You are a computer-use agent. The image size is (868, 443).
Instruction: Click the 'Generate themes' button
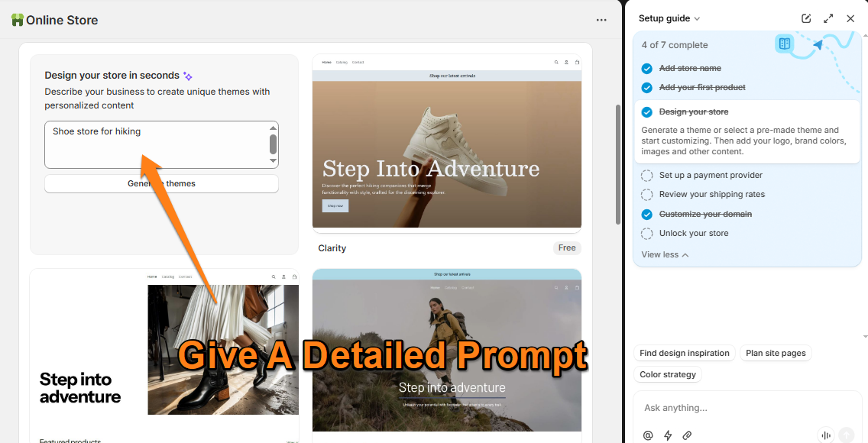(x=161, y=183)
